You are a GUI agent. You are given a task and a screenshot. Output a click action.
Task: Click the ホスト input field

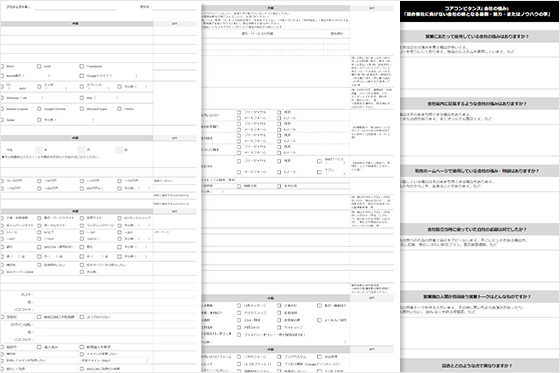94,294
